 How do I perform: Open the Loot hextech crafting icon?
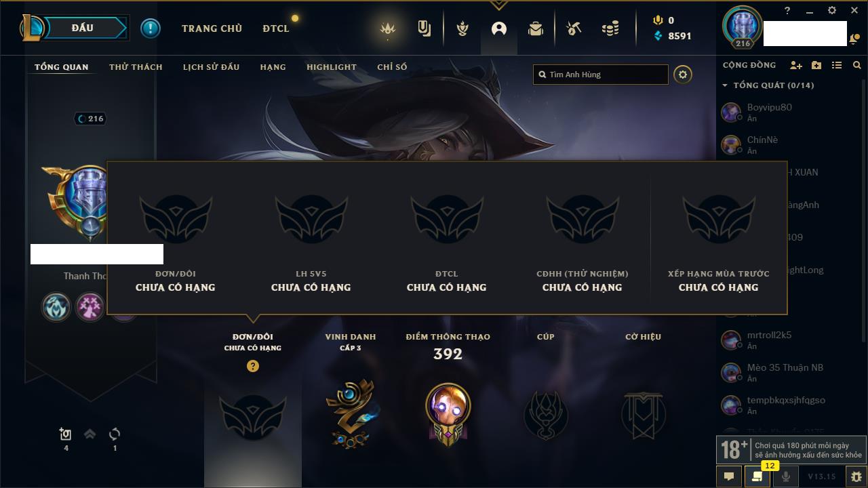[573, 28]
